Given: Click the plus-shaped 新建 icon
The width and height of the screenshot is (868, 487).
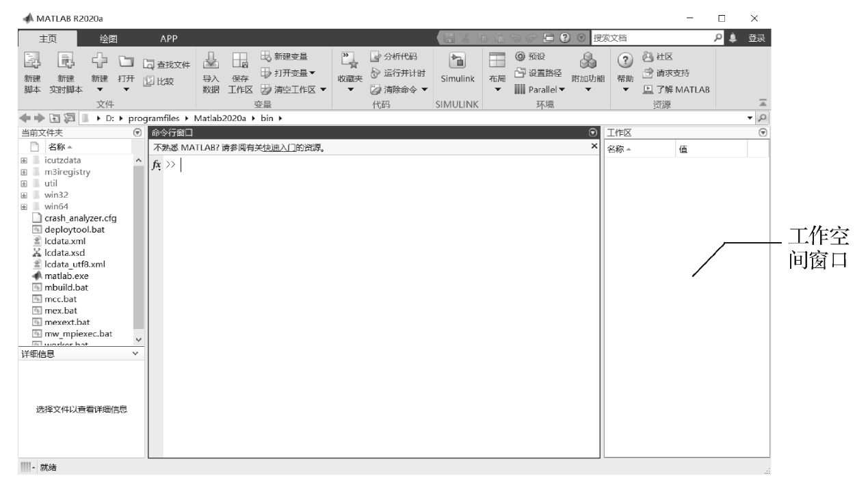Looking at the screenshot, I should (101, 61).
